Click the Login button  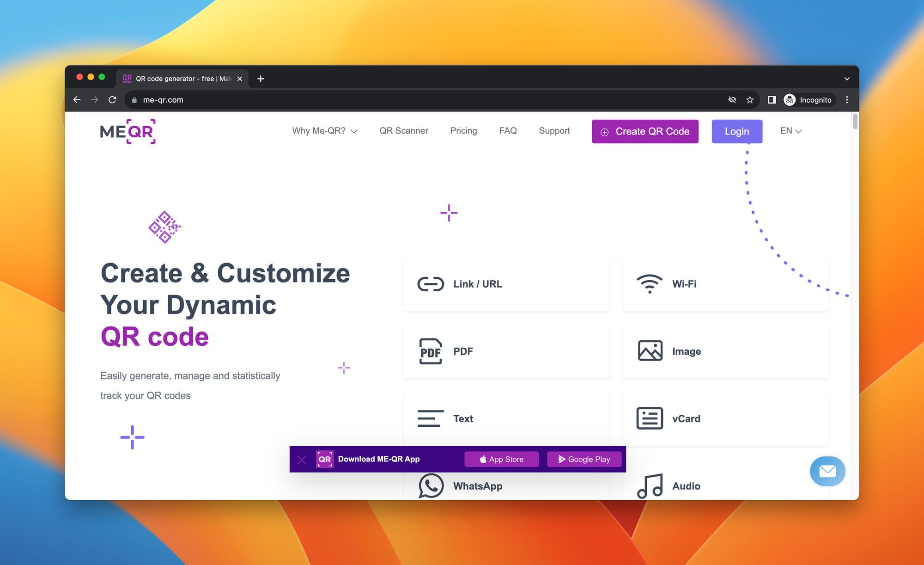tap(736, 131)
